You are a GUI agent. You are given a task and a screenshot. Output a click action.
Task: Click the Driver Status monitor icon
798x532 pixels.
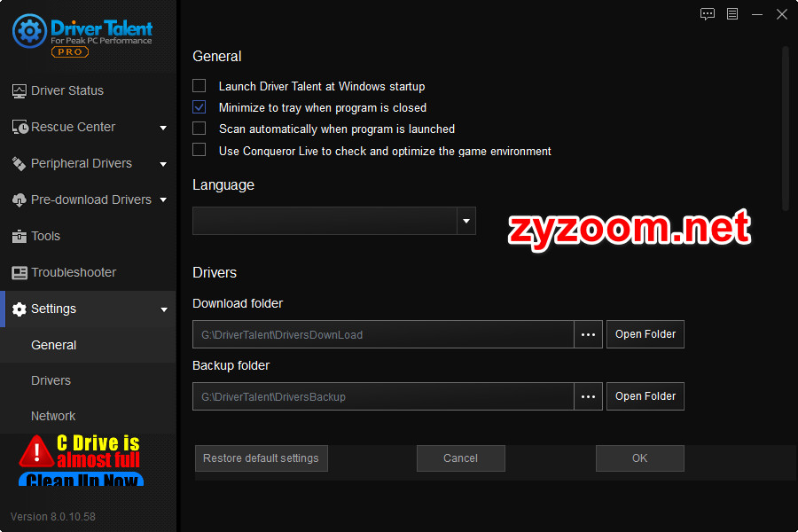[x=20, y=91]
